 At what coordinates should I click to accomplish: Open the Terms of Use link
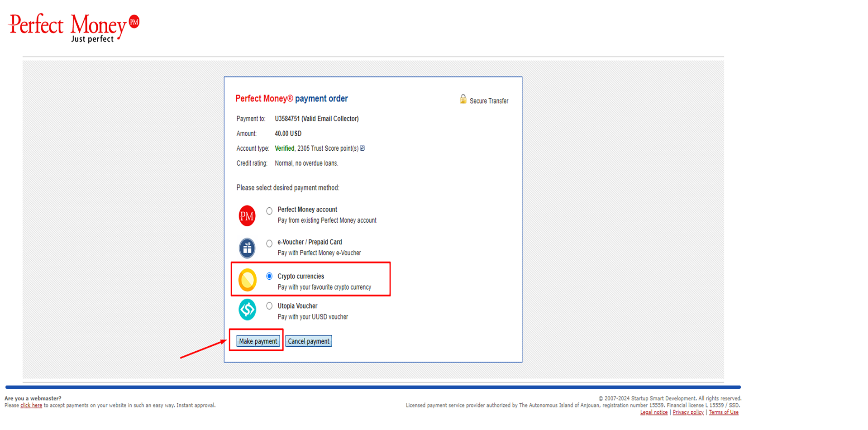point(724,412)
